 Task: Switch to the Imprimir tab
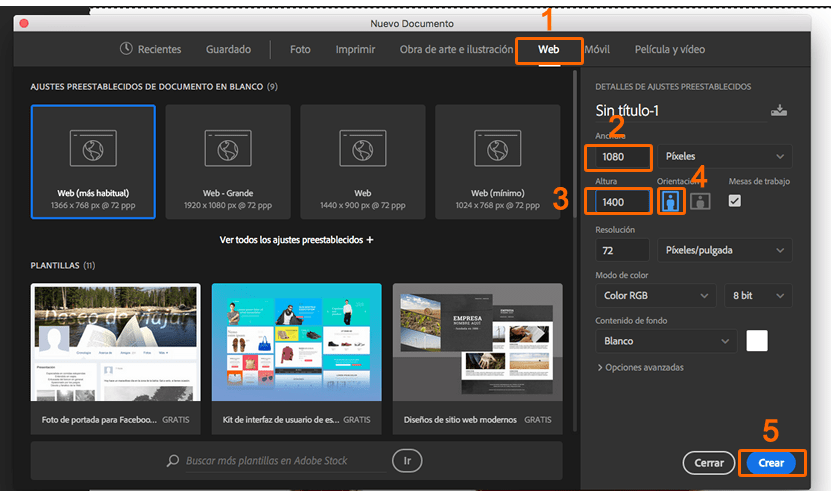pos(355,49)
